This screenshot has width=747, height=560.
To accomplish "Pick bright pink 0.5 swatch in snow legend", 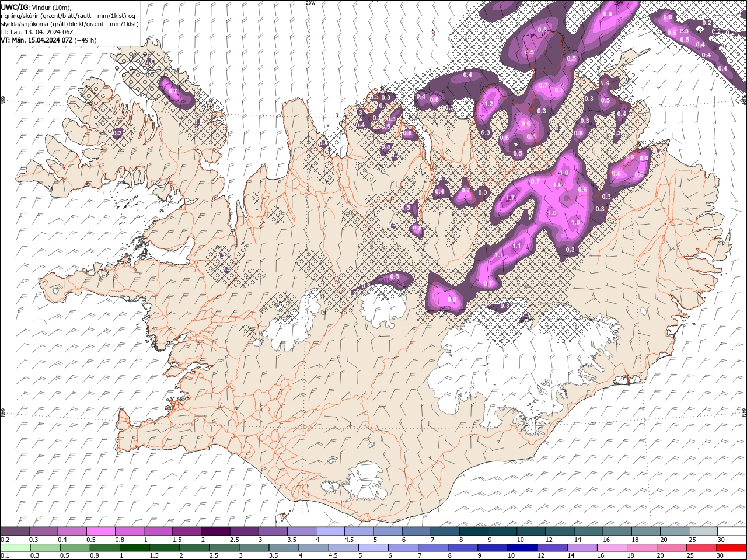I will pos(101,531).
